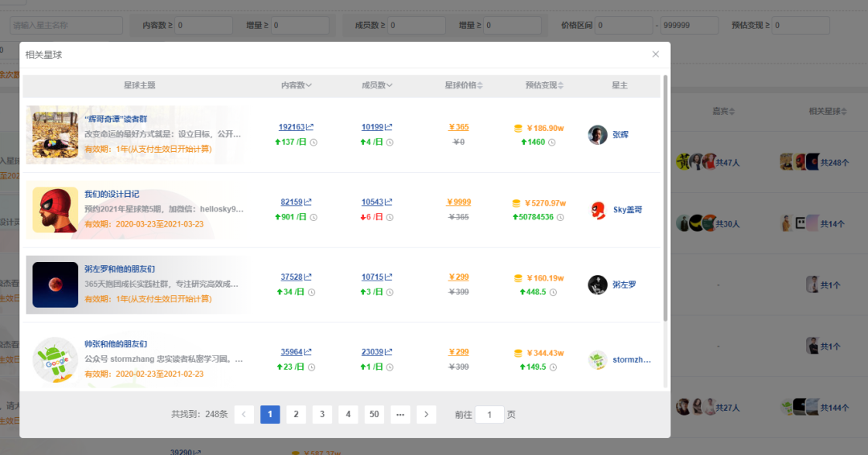Screen dimensions: 868x455
Task: Click the 粥左罗和他的朋友们 moon thumbnail
Action: click(55, 285)
